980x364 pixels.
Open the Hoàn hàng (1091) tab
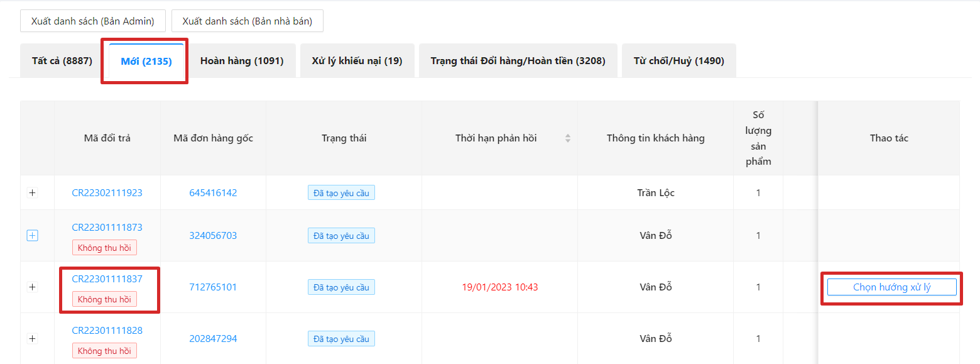pyautogui.click(x=242, y=61)
